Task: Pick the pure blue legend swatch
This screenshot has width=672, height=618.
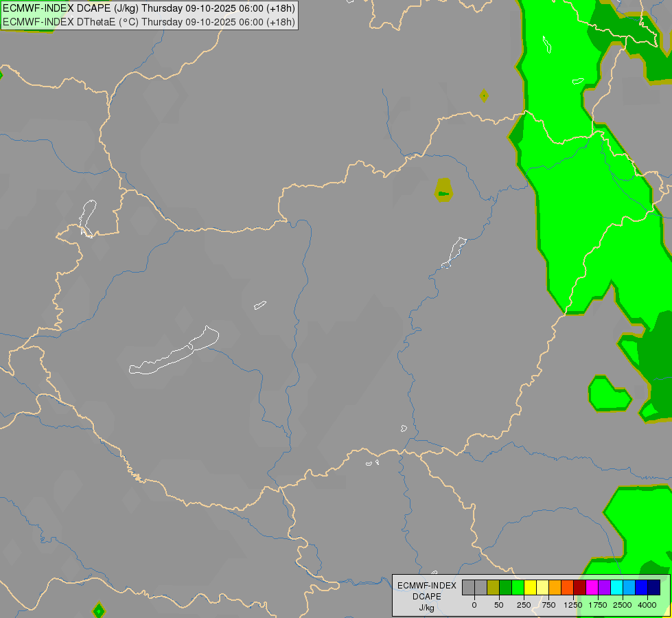Action: [x=642, y=587]
